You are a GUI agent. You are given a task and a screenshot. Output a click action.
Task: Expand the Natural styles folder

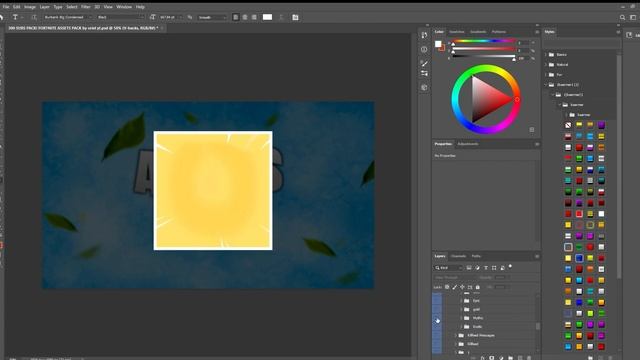tap(546, 64)
